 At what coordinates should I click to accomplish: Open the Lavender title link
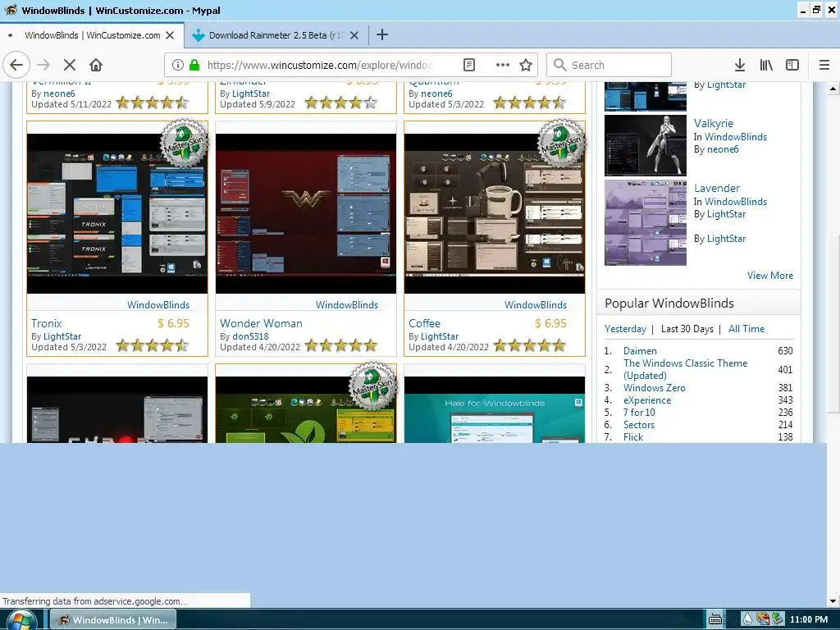pyautogui.click(x=717, y=188)
